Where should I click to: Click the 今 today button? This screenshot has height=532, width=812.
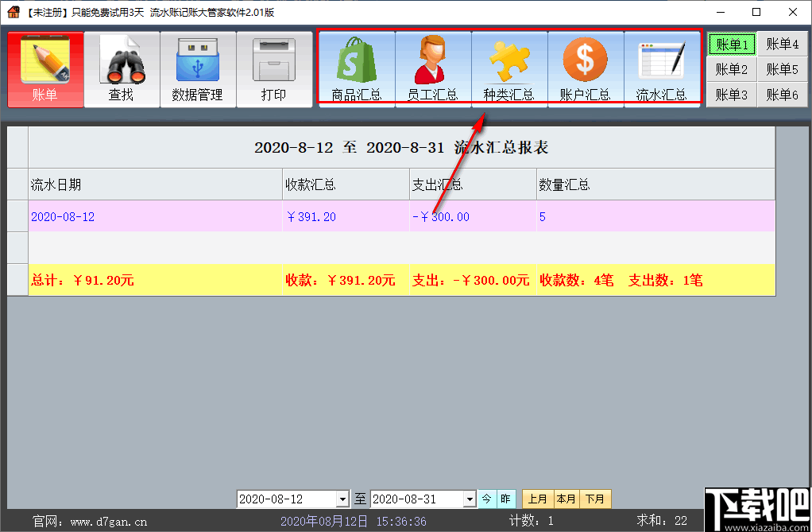tap(485, 499)
